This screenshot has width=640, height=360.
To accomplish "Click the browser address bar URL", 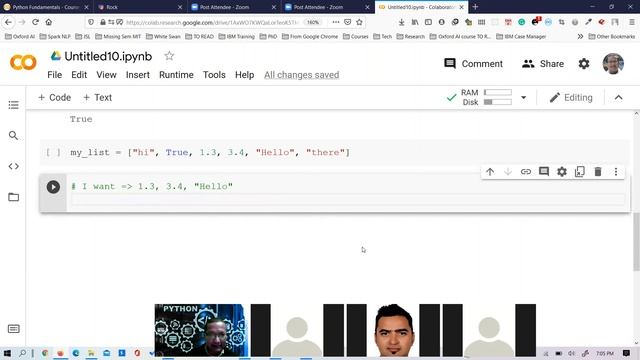I will click(212, 22).
